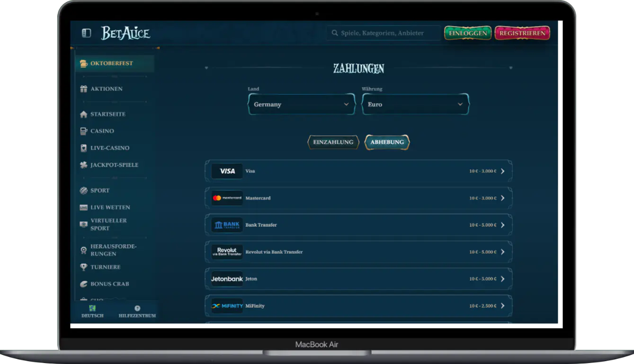Click the Bank Transfer logo
This screenshot has width=634, height=364.
(x=227, y=225)
